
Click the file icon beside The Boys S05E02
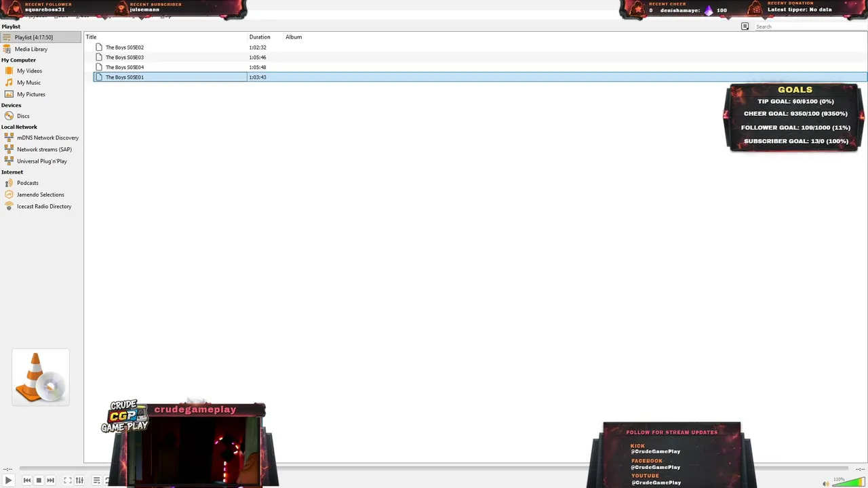pos(99,47)
